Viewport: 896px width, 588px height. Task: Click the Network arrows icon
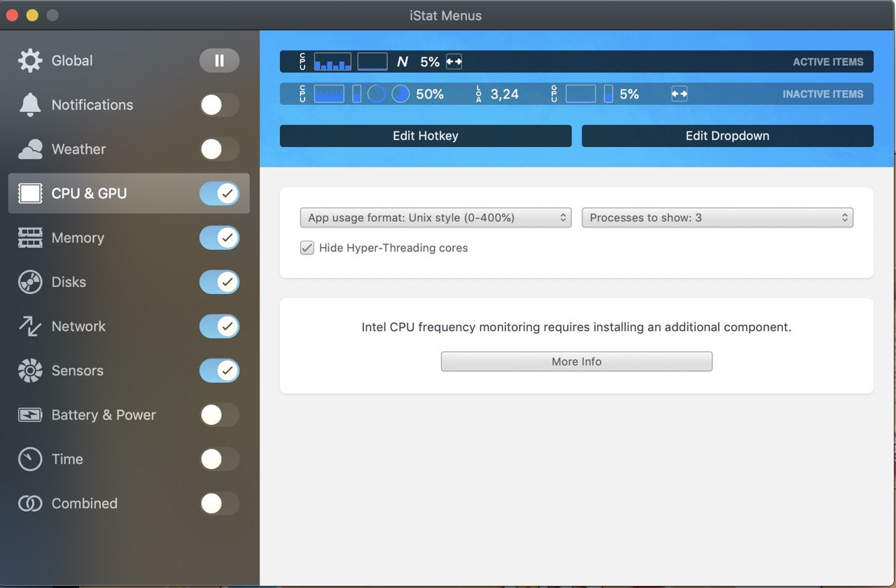click(x=30, y=326)
